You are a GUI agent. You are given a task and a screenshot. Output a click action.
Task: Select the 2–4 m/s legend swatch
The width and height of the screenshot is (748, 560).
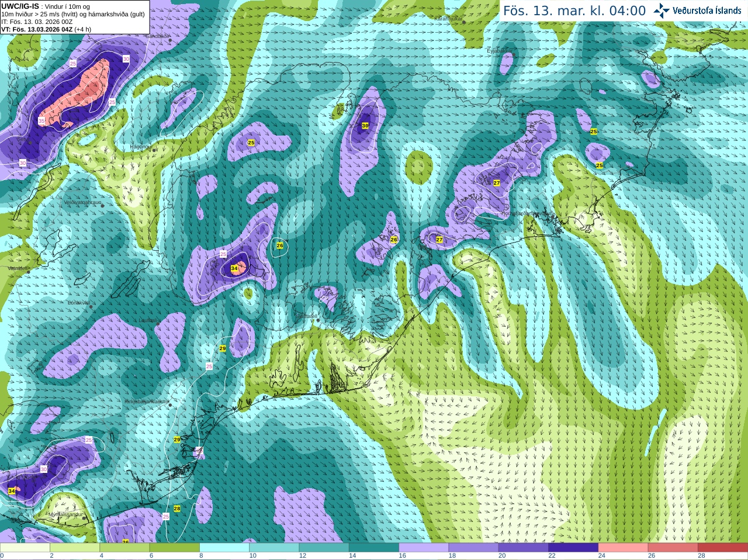(x=75, y=548)
